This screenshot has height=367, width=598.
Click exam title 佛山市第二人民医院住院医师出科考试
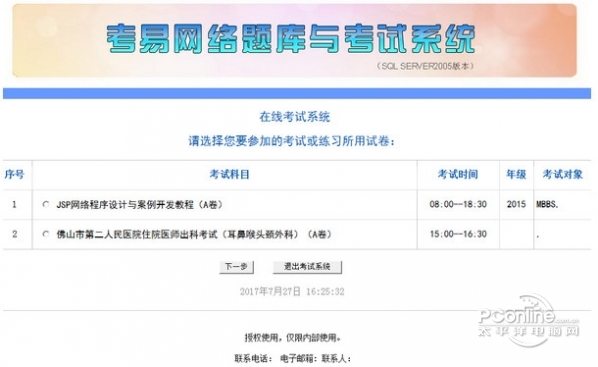point(194,234)
